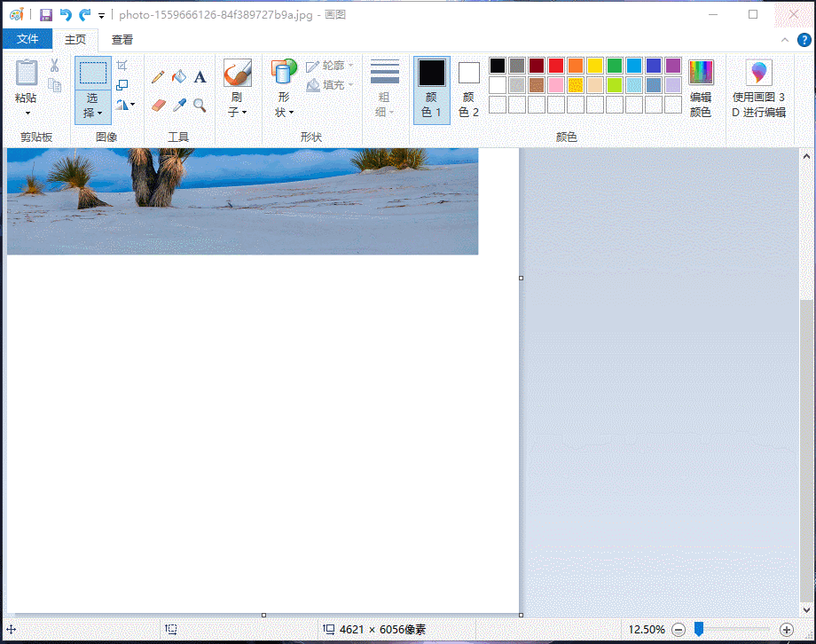Activate the Color 2 background selector
Screen dimensions: 816x644
pos(469,90)
